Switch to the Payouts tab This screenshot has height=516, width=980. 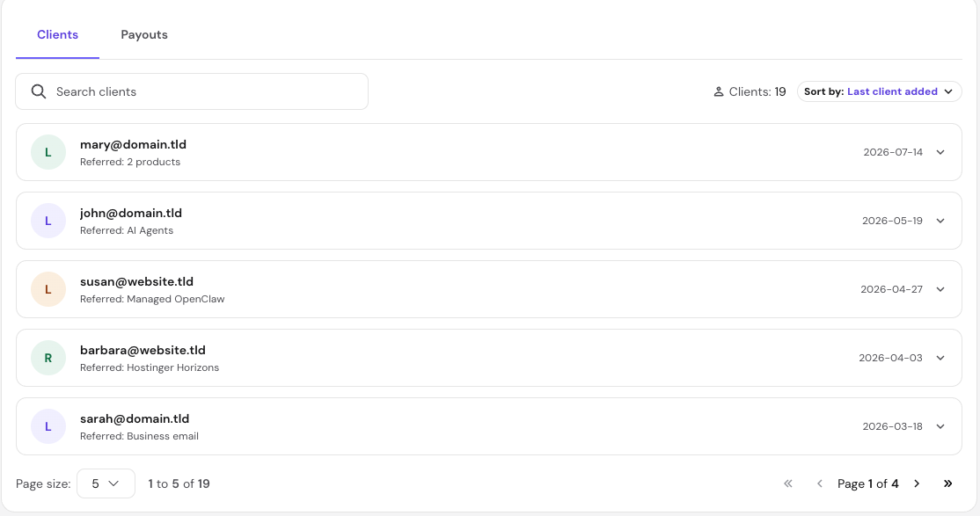144,35
